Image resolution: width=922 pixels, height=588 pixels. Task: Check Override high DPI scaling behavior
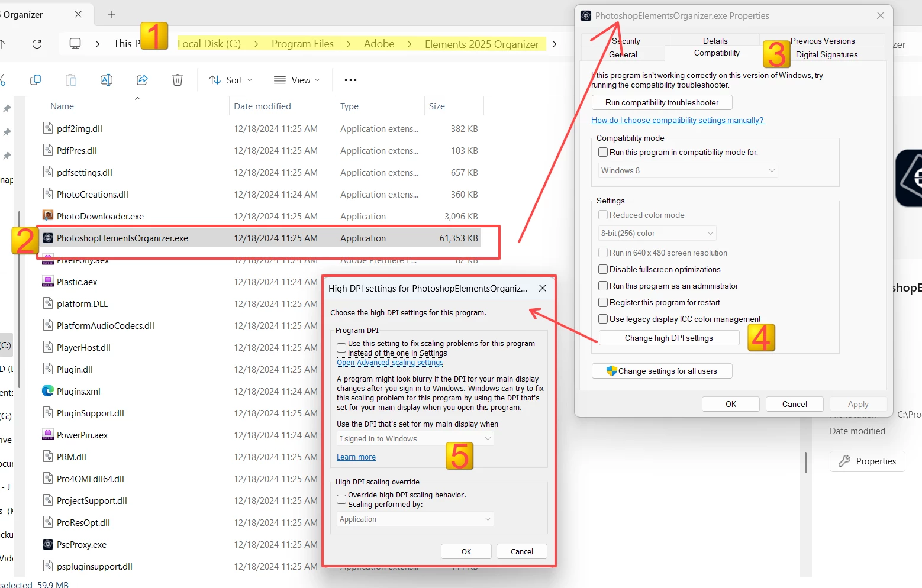tap(341, 499)
